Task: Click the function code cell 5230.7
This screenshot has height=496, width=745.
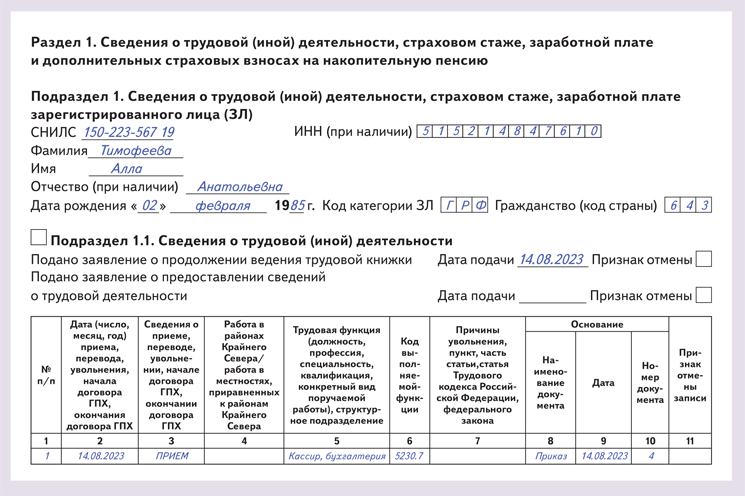Action: click(408, 456)
